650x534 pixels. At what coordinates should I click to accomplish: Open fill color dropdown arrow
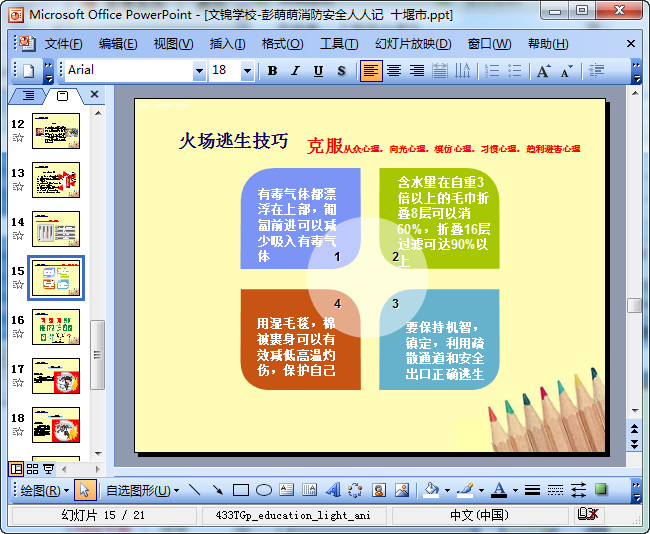447,490
